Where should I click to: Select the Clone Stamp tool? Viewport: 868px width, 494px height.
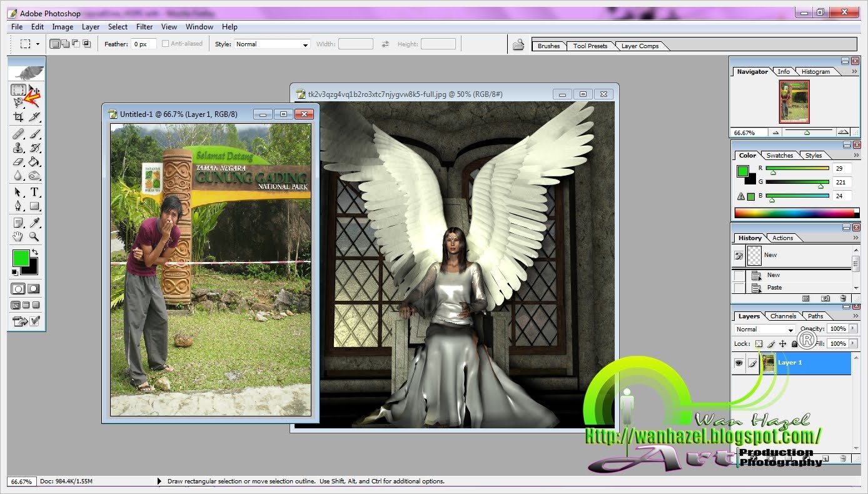click(18, 148)
